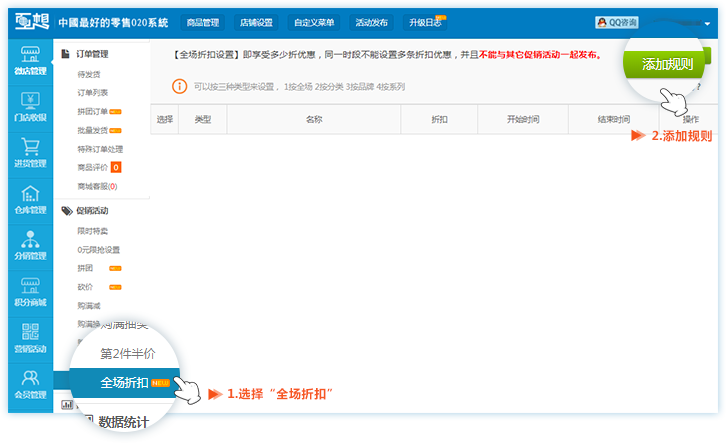Select 拼团 under 促销活动
The height and width of the screenshot is (443, 726).
click(85, 268)
